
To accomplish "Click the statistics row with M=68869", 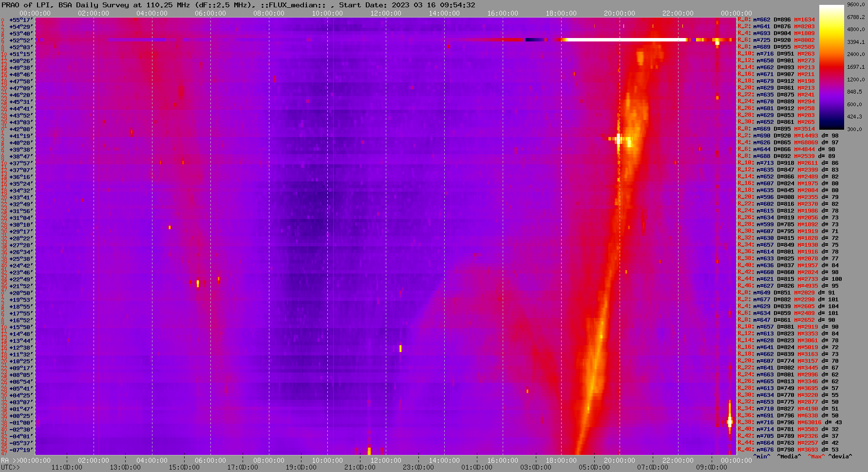I will (788, 142).
